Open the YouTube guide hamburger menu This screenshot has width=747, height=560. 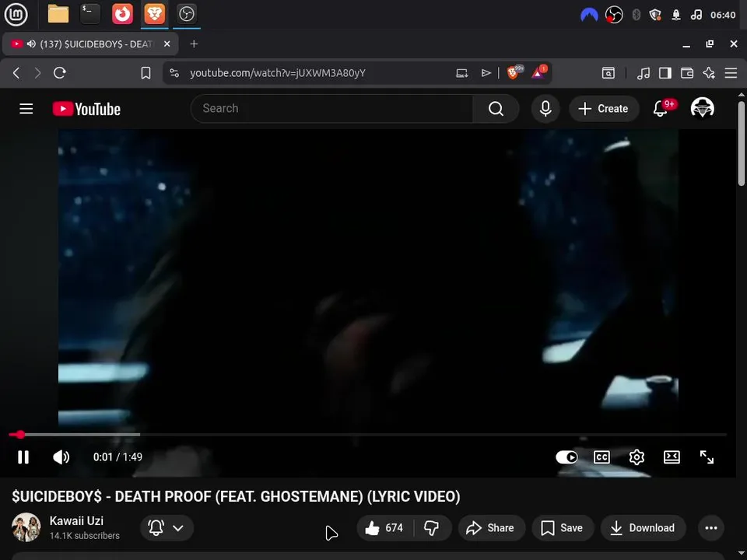pos(26,109)
